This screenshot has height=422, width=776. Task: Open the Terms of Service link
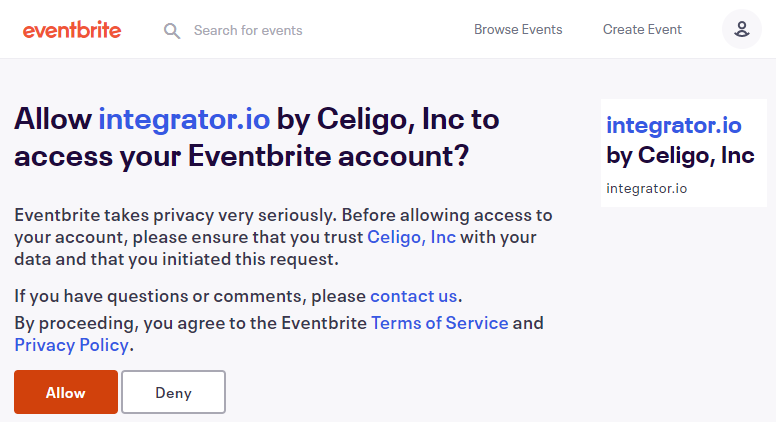point(440,323)
